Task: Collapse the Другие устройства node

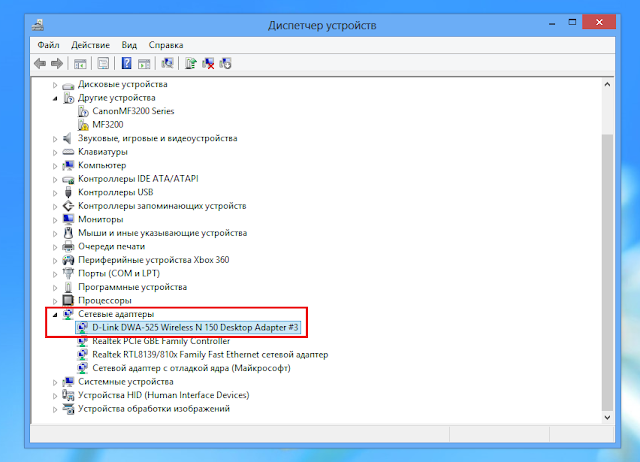Action: 55,98
